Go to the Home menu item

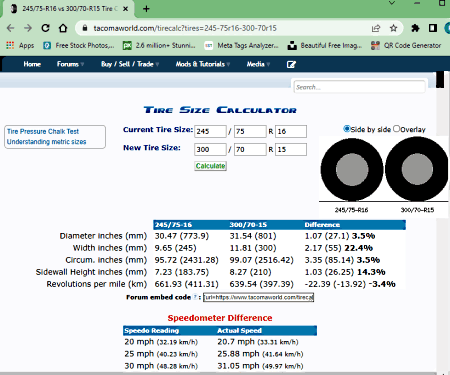pos(32,64)
